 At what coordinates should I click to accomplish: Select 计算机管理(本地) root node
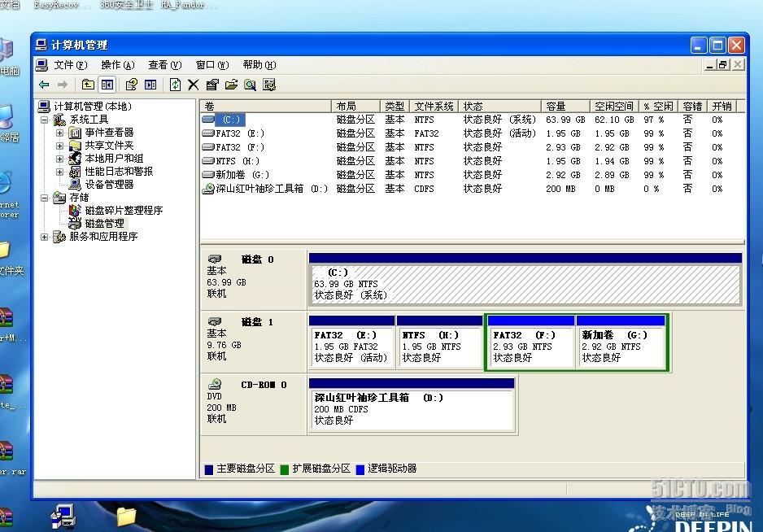click(x=93, y=106)
